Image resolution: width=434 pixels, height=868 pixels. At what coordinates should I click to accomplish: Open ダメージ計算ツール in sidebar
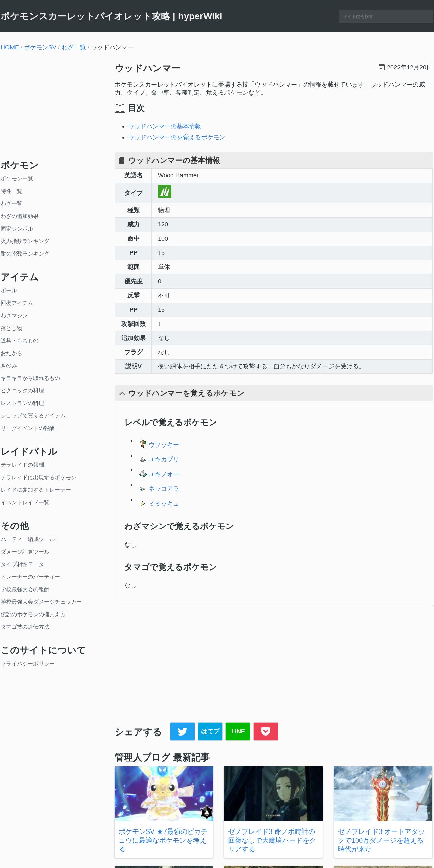25,552
